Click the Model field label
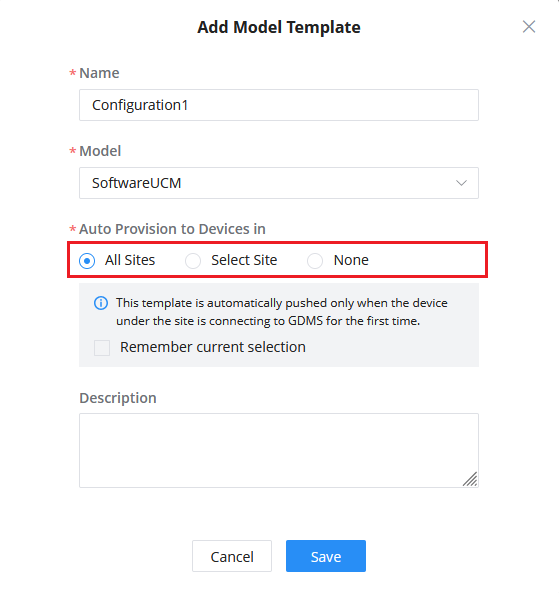The image size is (559, 593). tap(100, 151)
